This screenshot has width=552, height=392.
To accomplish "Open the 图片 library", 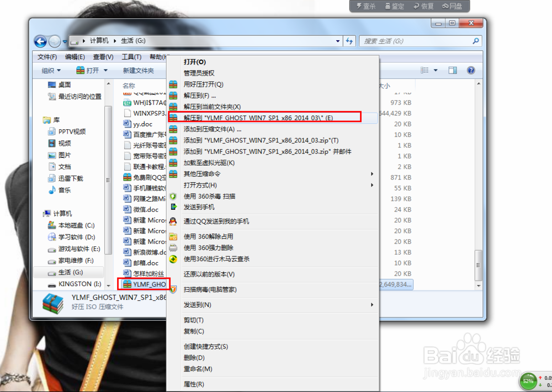I will [x=60, y=155].
